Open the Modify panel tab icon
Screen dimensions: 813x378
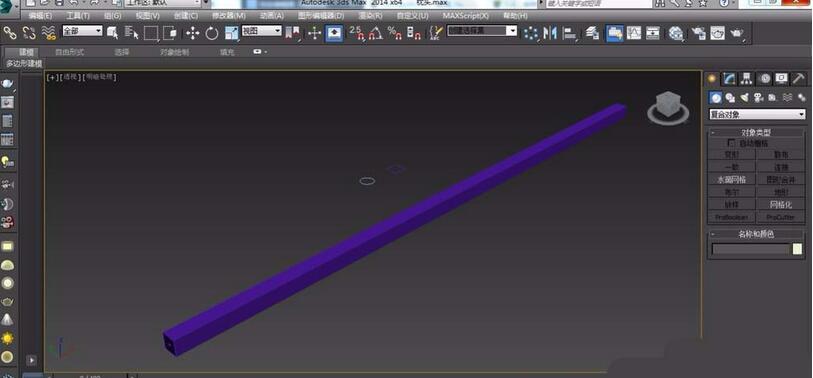(730, 79)
